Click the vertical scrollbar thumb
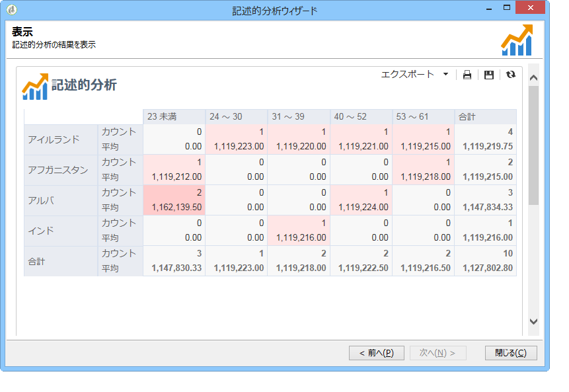The image size is (569, 392). coord(533,145)
